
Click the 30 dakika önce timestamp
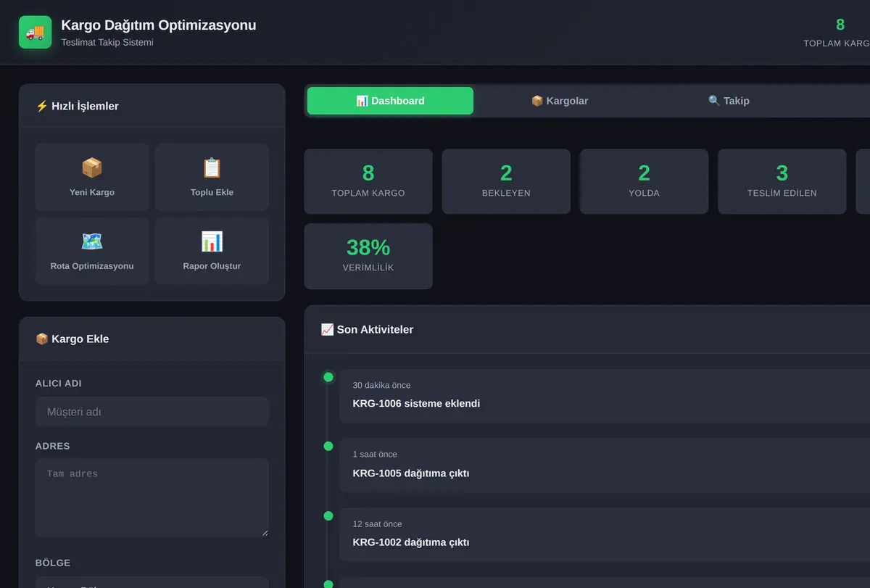(381, 385)
